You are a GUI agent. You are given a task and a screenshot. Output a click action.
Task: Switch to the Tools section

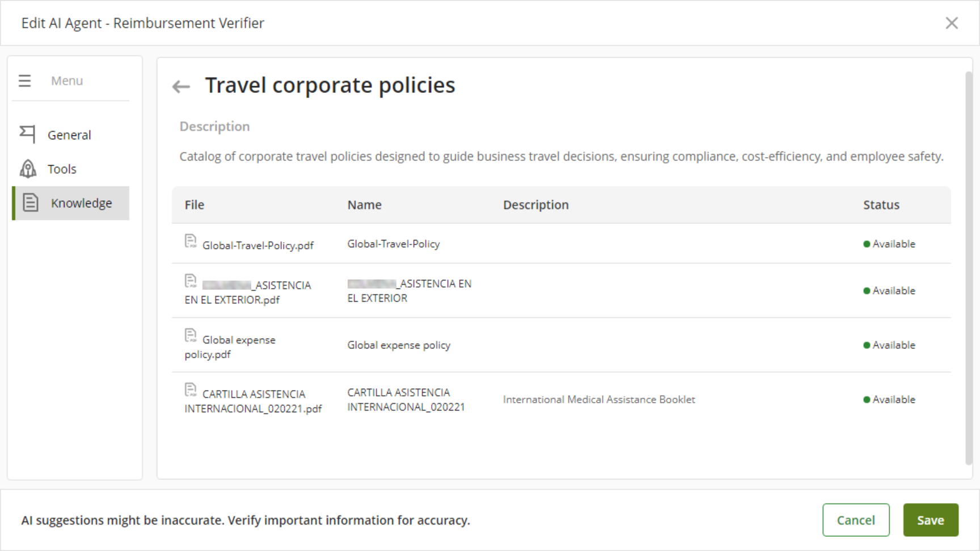62,169
